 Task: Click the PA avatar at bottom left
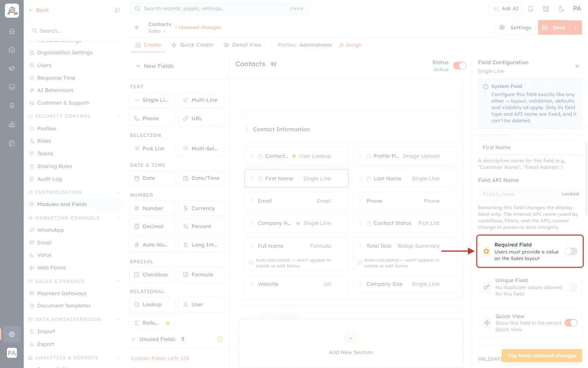tap(12, 353)
